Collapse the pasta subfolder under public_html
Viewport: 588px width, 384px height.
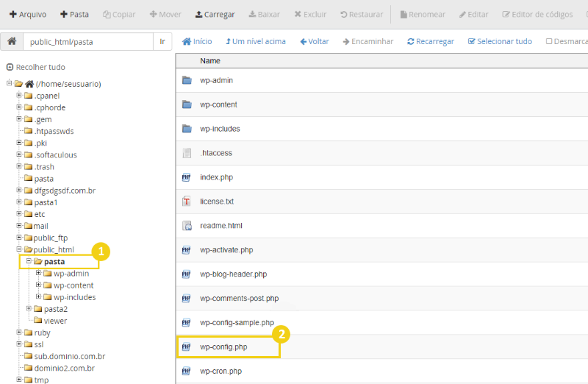tap(29, 261)
